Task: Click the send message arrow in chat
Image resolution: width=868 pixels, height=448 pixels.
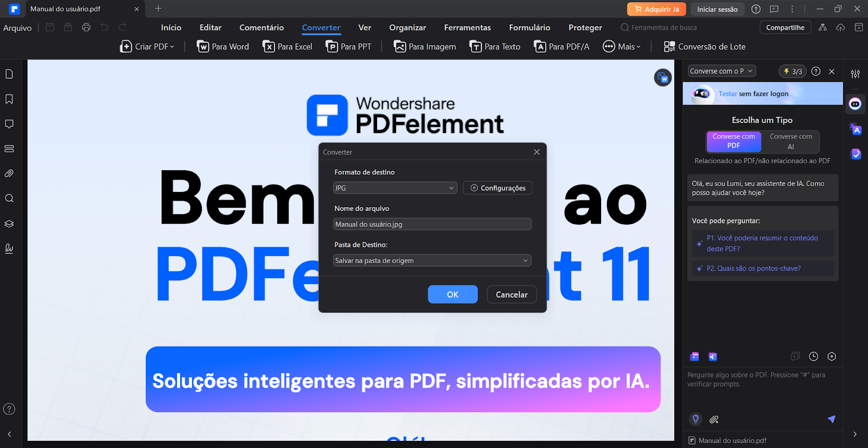Action: [831, 419]
